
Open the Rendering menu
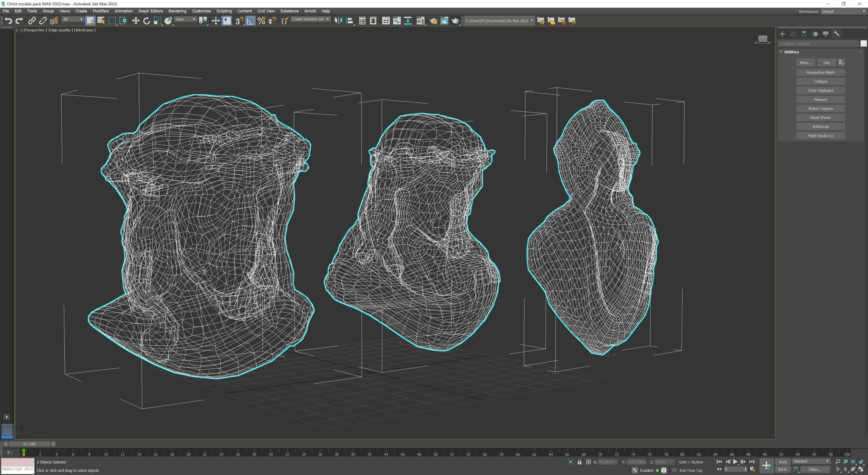(177, 11)
